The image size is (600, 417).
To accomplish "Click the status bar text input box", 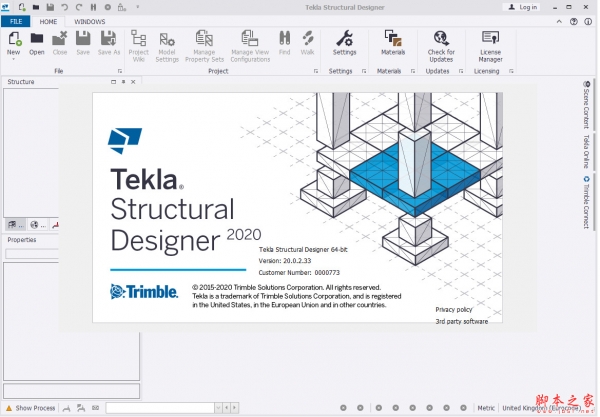I will (x=160, y=408).
